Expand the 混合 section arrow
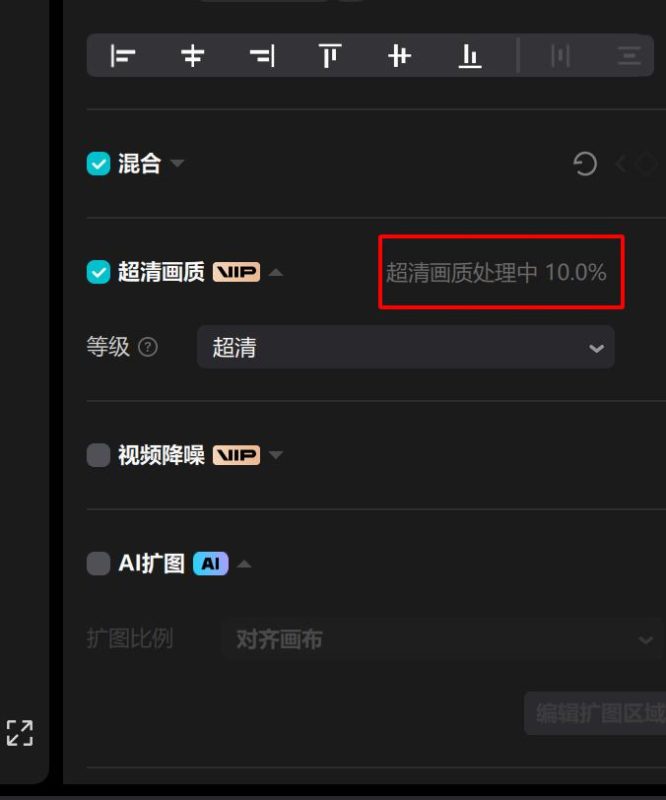The width and height of the screenshot is (666, 800). (x=177, y=163)
